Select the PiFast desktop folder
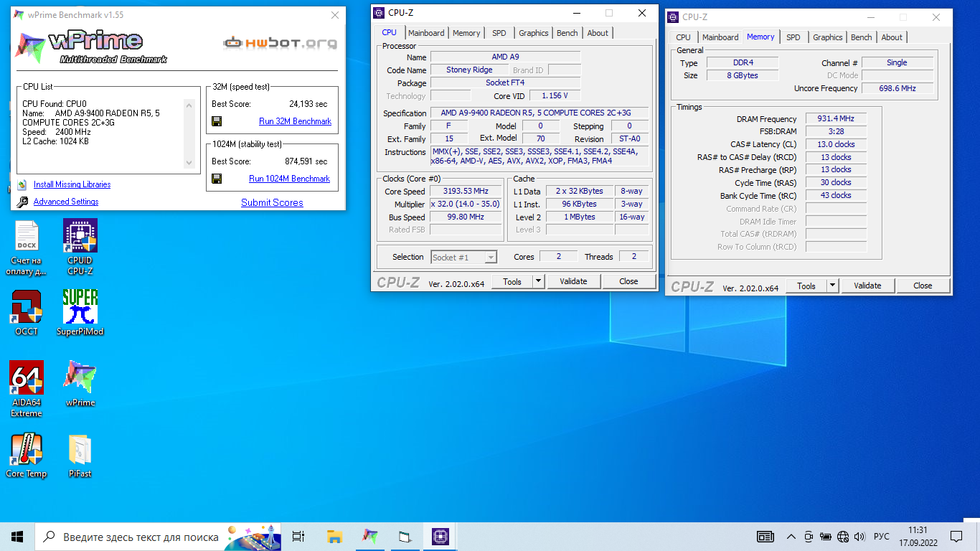The image size is (980, 551). (x=80, y=456)
